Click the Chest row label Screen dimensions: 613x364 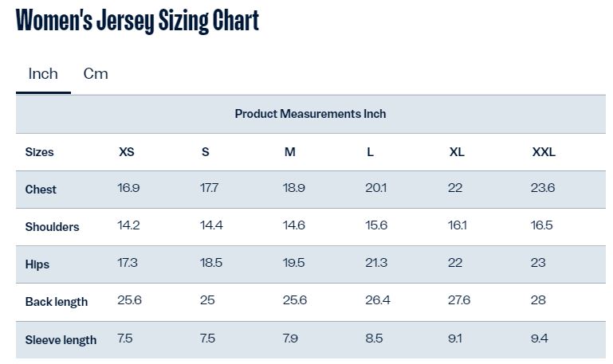(x=41, y=190)
